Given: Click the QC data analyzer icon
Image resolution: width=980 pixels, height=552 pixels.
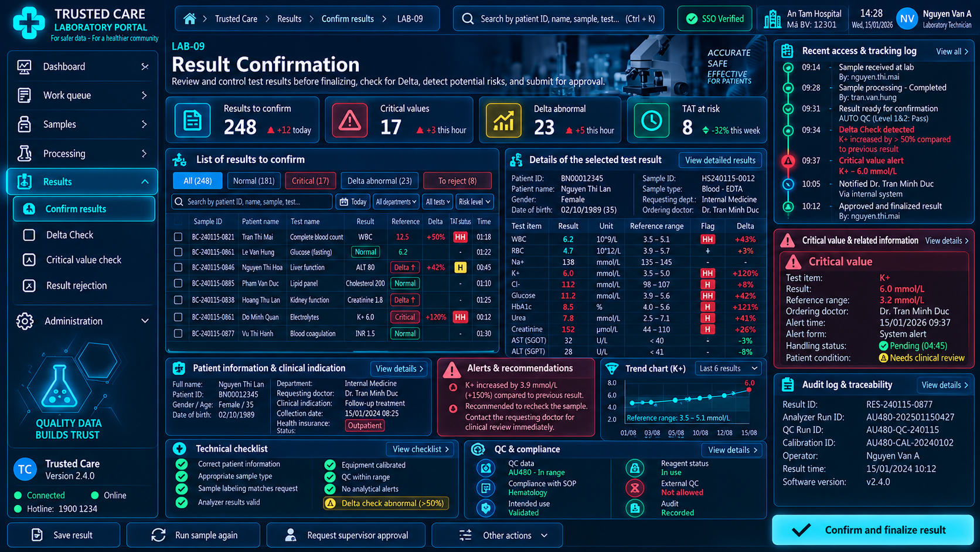Looking at the screenshot, I should click(x=486, y=468).
